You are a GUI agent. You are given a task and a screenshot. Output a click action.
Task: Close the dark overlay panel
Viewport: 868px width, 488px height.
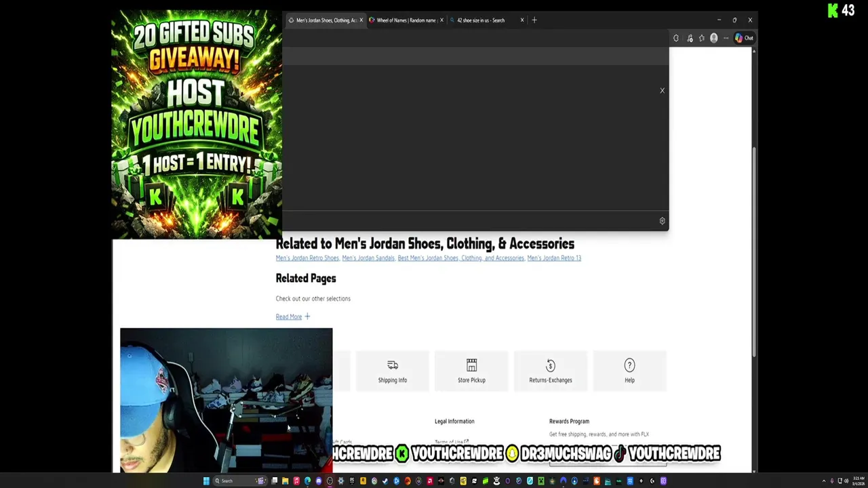click(x=662, y=90)
